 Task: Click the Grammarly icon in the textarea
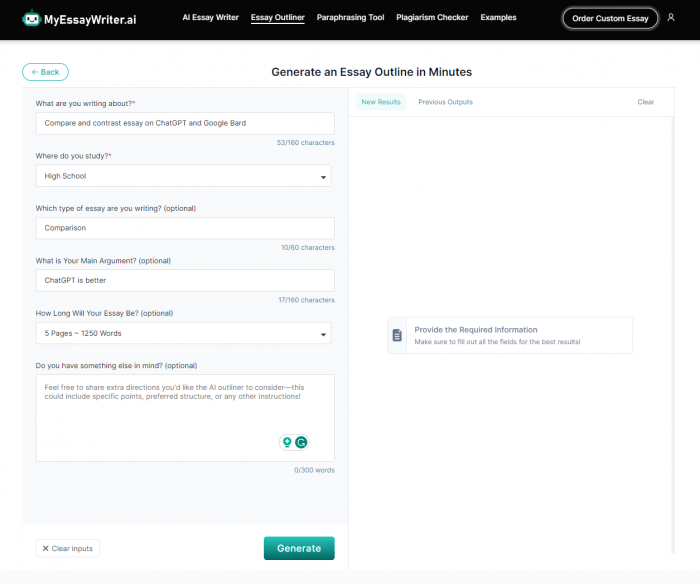(x=301, y=442)
